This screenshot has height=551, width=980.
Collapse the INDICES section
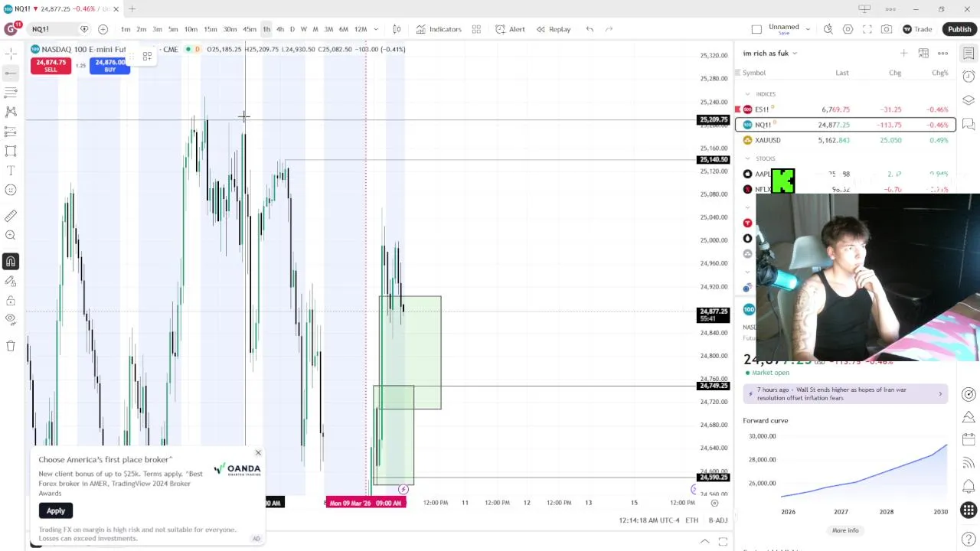748,94
